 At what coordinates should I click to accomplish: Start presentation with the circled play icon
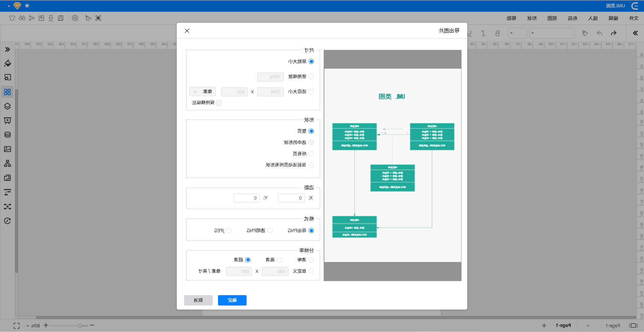tap(75, 18)
